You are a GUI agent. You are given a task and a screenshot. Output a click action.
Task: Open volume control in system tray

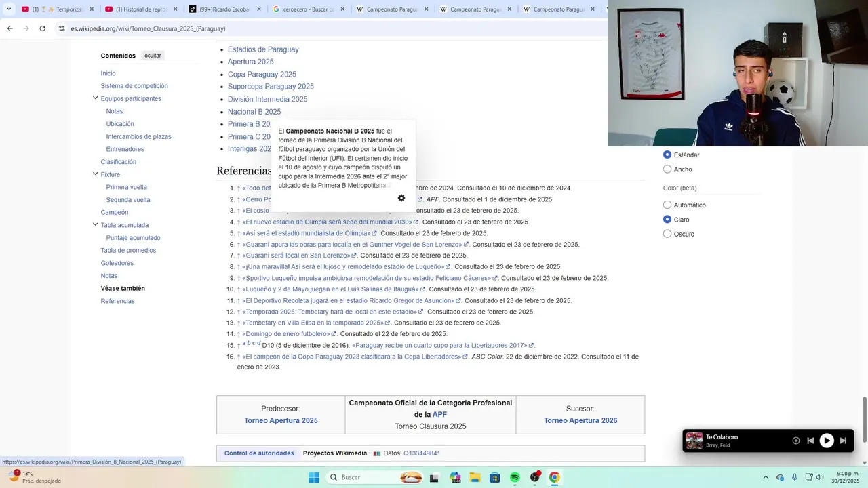[819, 477]
